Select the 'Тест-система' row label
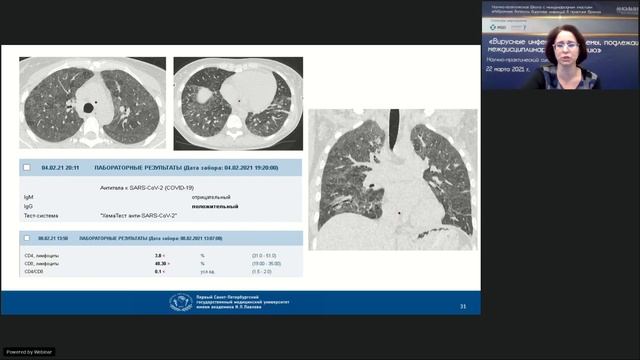640x360 pixels. [41, 216]
